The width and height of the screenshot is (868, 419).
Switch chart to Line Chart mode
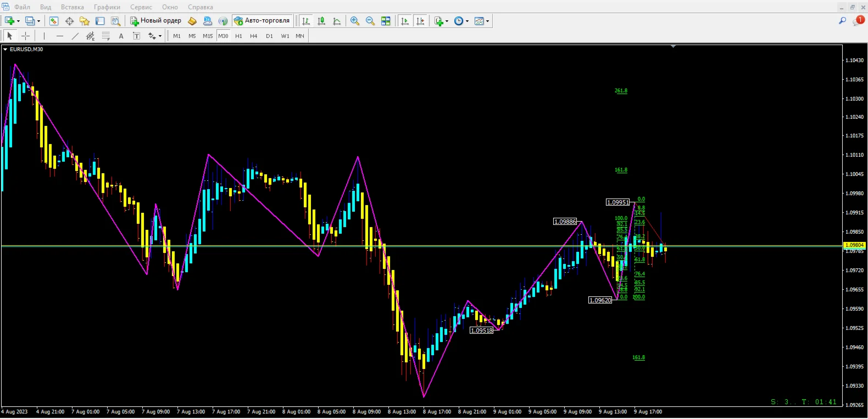click(x=337, y=21)
